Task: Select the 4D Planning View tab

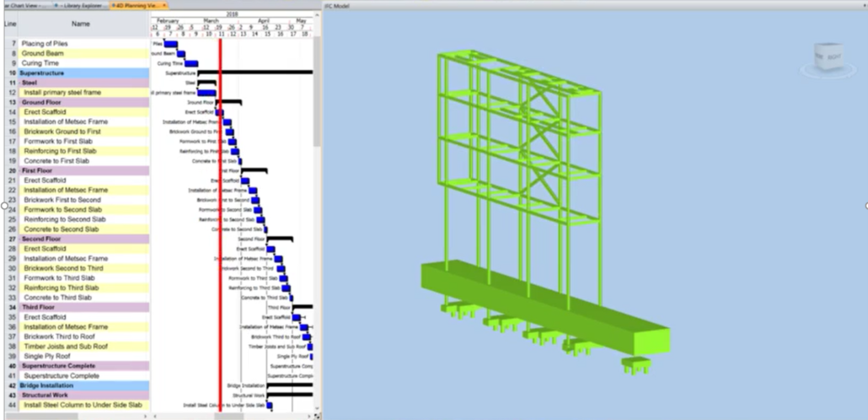Action: point(135,5)
